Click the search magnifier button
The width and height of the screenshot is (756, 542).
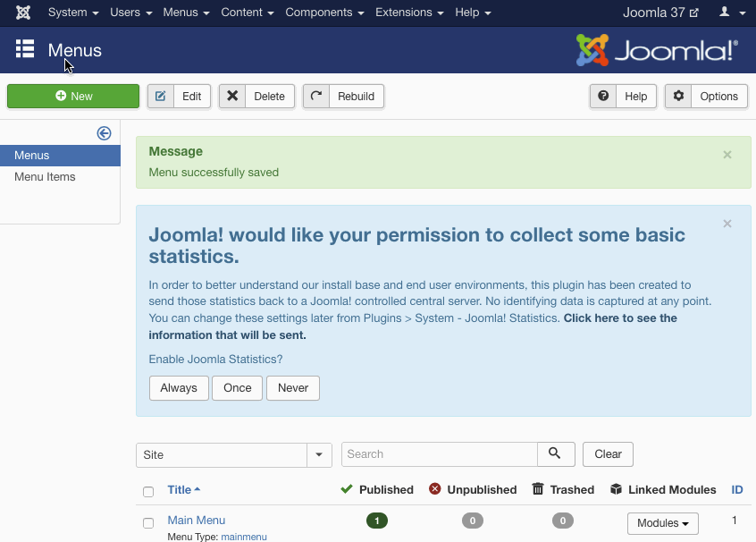coord(556,454)
